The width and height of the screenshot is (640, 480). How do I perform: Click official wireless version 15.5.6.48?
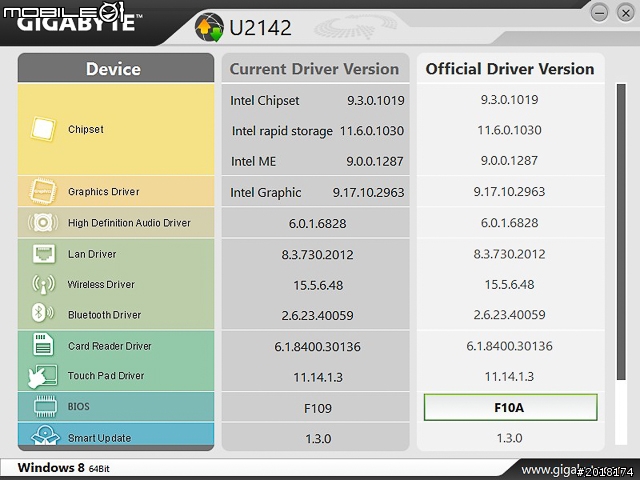509,284
